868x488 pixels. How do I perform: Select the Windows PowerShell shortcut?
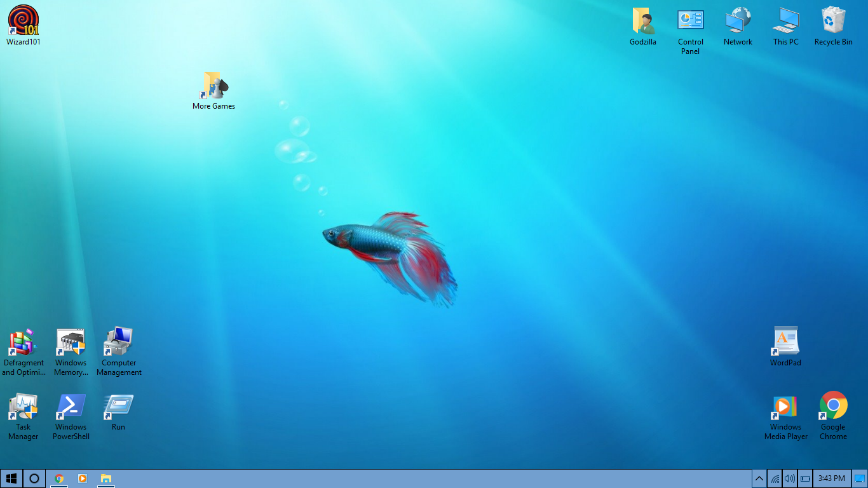71,416
